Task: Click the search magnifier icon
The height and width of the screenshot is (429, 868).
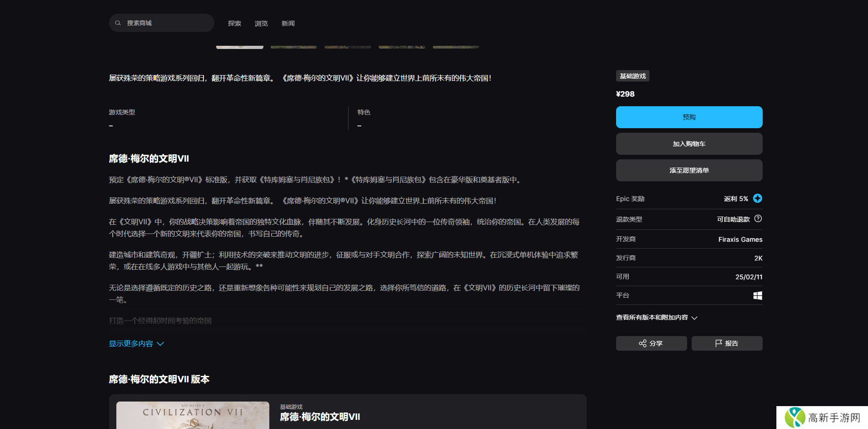Action: [x=118, y=23]
